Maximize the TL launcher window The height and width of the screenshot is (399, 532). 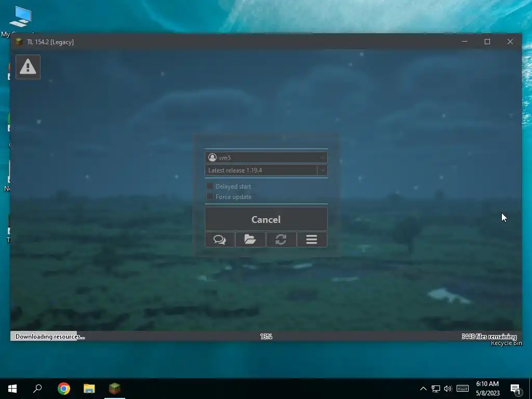tap(487, 42)
